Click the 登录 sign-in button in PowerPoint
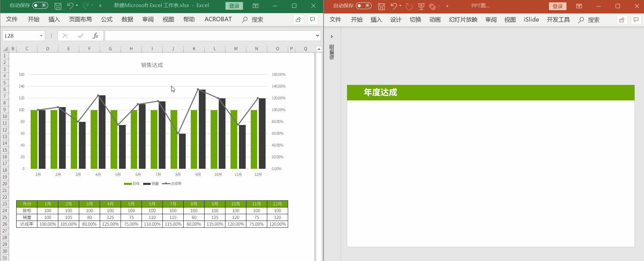Viewport: 644px width, 261px height. [x=558, y=6]
